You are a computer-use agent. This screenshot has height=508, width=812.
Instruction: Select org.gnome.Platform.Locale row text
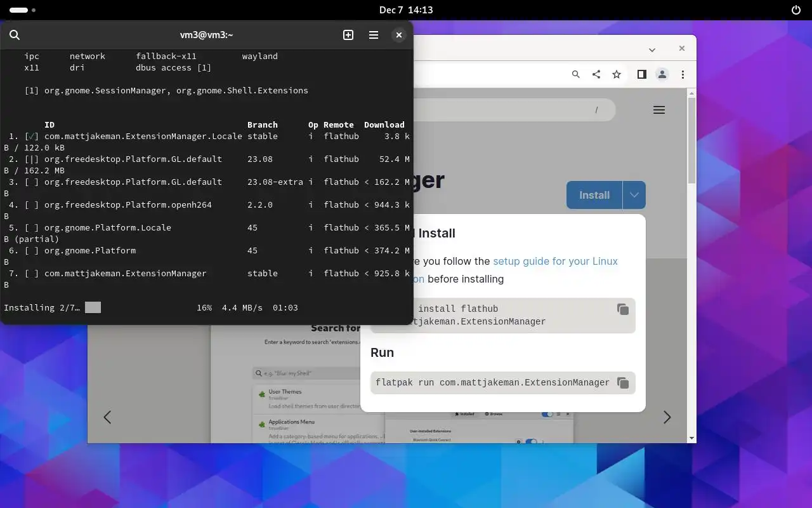click(x=108, y=227)
